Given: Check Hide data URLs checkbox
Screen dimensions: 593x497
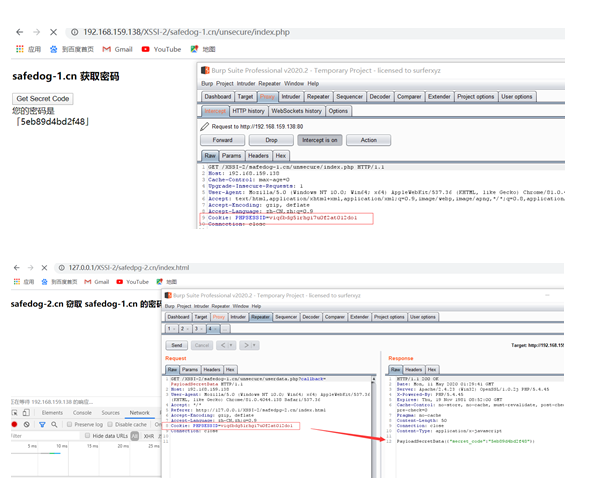Looking at the screenshot, I should point(87,436).
